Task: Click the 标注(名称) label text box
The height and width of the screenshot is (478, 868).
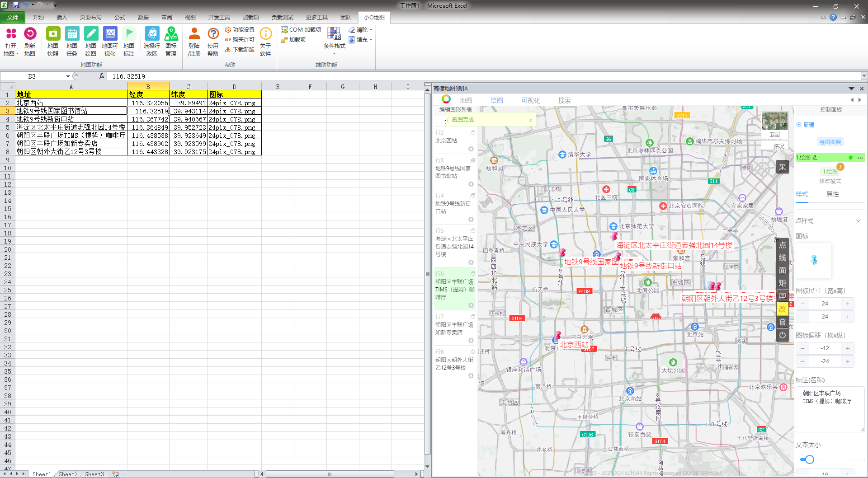Action: [x=830, y=409]
